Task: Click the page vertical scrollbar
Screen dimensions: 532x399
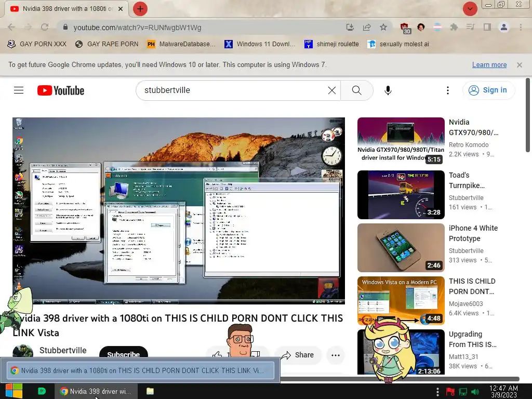Action: point(528,115)
